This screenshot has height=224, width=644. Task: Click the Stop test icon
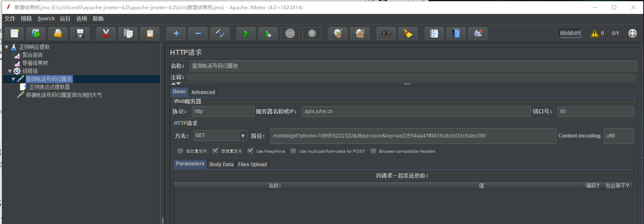(290, 33)
